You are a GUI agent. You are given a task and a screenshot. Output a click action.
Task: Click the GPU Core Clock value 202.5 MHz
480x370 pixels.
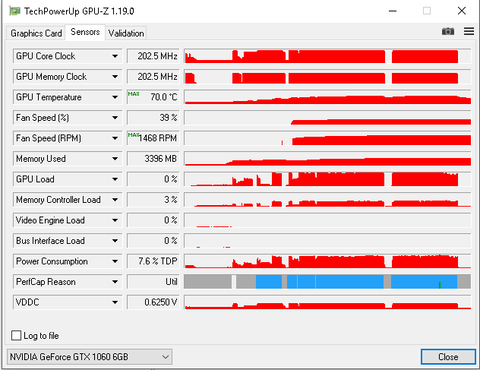[153, 56]
